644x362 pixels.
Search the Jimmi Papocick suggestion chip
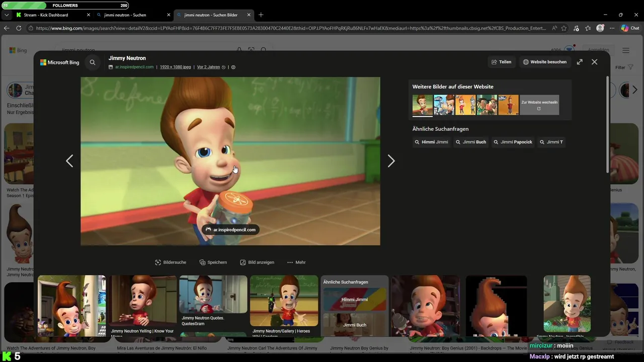click(x=513, y=142)
